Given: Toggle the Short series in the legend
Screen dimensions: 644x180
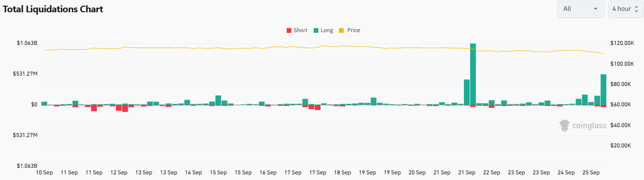Looking at the screenshot, I should (297, 30).
